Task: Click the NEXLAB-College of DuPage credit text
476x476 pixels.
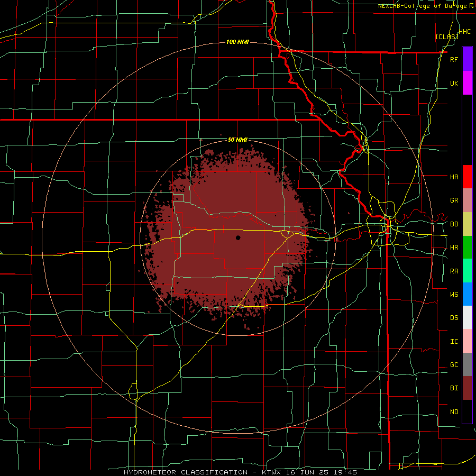Action: pyautogui.click(x=426, y=6)
